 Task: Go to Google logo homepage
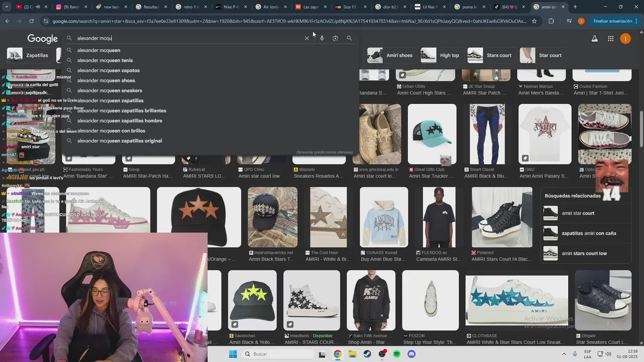tap(42, 39)
